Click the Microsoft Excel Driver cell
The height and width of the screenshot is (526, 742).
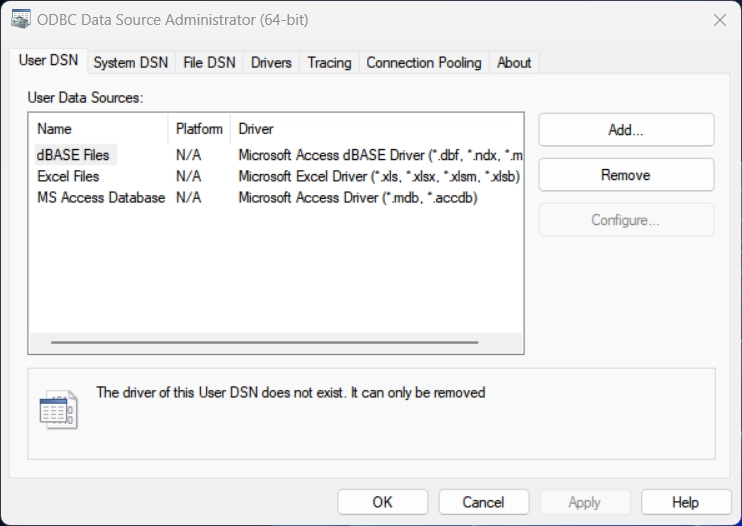(379, 176)
